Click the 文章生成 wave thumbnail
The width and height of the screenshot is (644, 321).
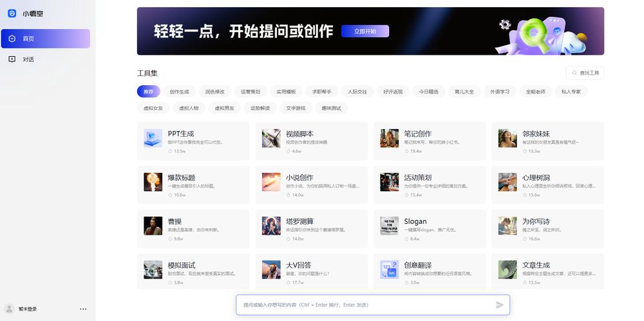coord(507,269)
